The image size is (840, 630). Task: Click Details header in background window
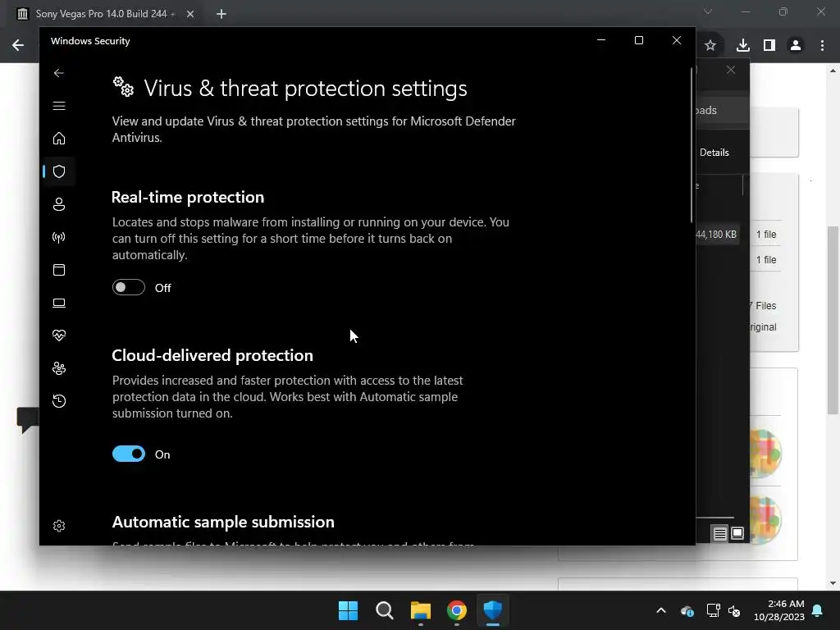point(714,153)
